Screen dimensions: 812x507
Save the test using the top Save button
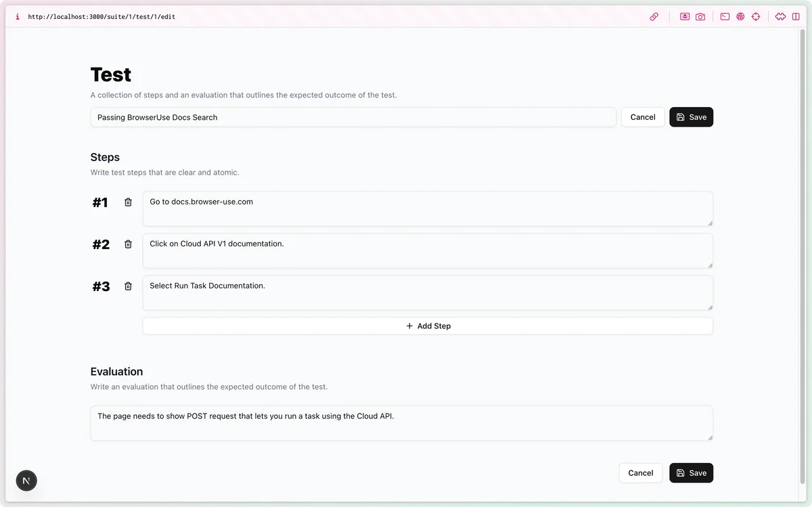tap(691, 116)
